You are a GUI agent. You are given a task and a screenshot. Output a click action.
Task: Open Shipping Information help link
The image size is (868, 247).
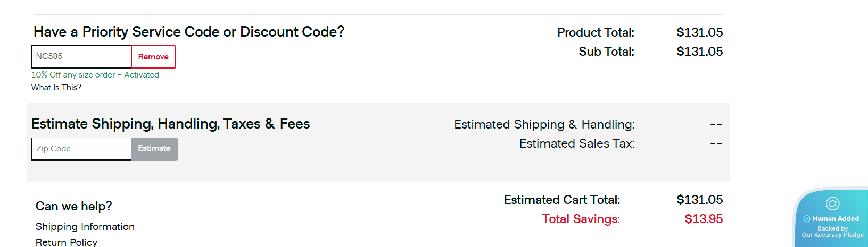pos(85,227)
